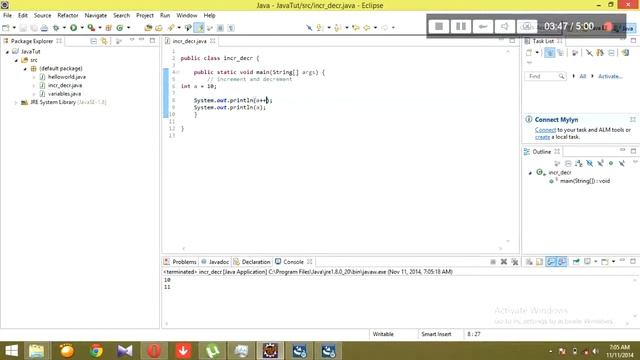Toggle Show Console When Standard Out Changes
Image resolution: width=640 pixels, height=360 pixels.
pyautogui.click(x=551, y=262)
